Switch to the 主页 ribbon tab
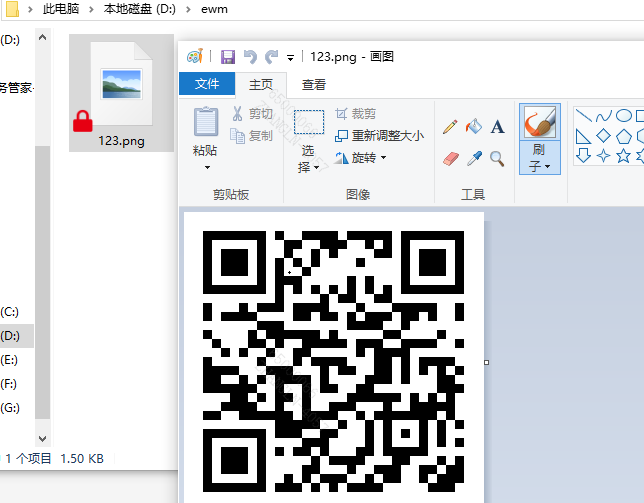This screenshot has width=644, height=503. (261, 85)
